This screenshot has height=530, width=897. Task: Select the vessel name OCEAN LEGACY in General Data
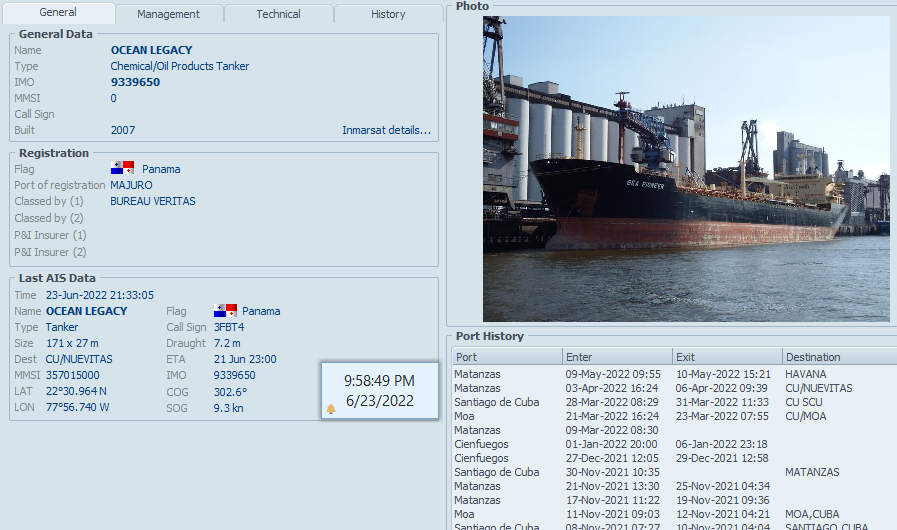tap(151, 50)
